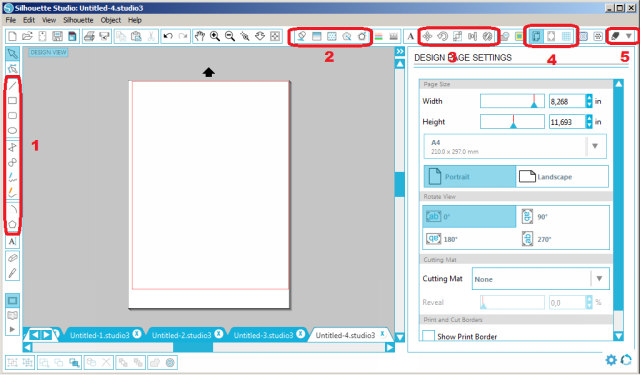640x375 pixels.
Task: Set Rotate View to 0°
Action: (x=469, y=217)
